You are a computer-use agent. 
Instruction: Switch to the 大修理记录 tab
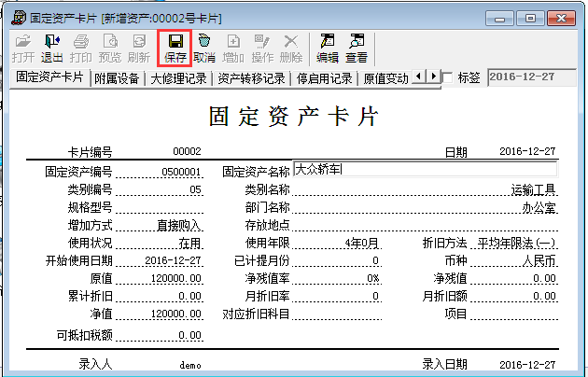click(178, 78)
